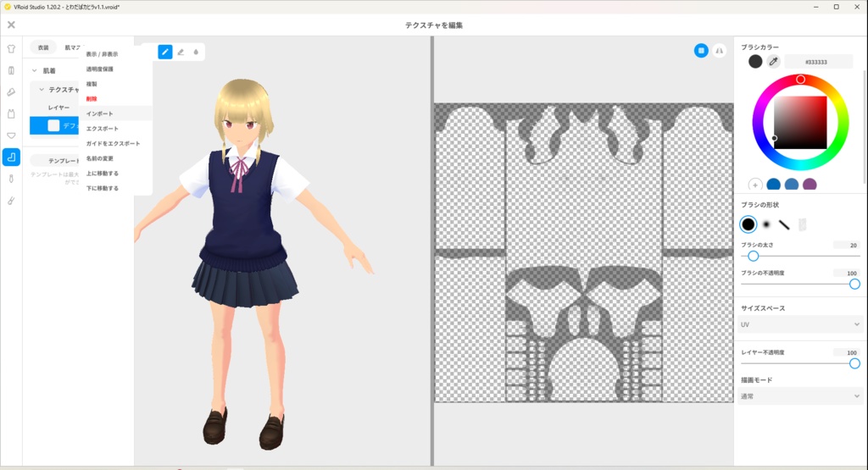Image resolution: width=868 pixels, height=470 pixels.
Task: Edit brush size value 20
Action: tap(847, 245)
